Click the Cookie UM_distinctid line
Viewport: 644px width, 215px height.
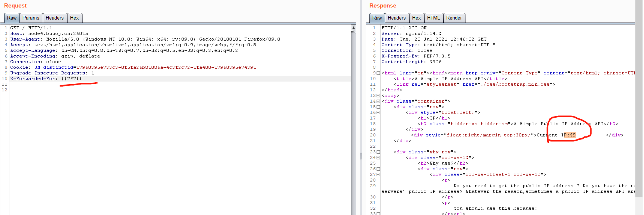pyautogui.click(x=133, y=67)
